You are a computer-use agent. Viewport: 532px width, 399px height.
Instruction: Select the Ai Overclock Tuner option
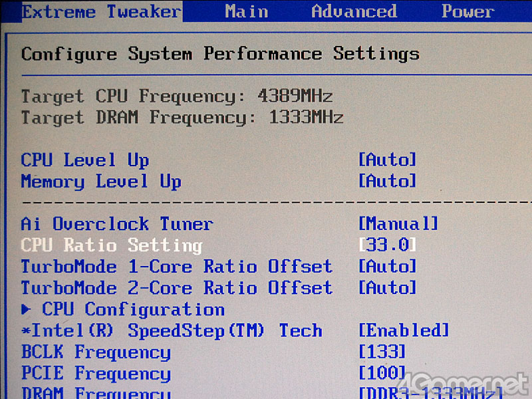pyautogui.click(x=117, y=224)
